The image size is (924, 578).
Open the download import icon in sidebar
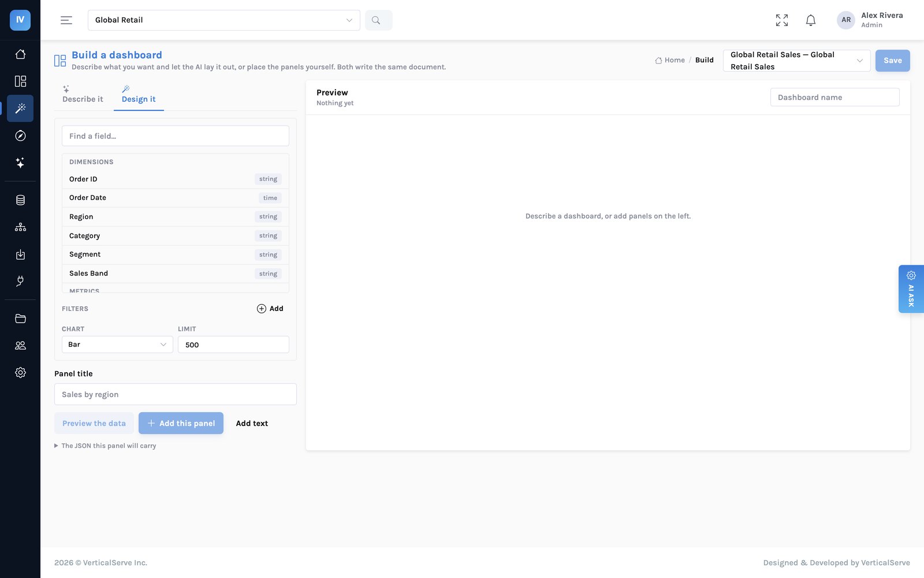20,254
